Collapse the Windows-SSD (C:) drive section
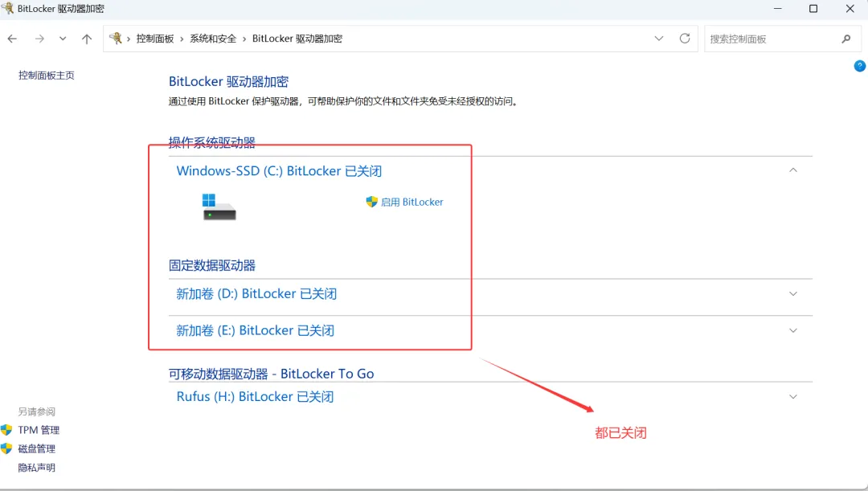Image resolution: width=868 pixels, height=491 pixels. click(x=793, y=170)
